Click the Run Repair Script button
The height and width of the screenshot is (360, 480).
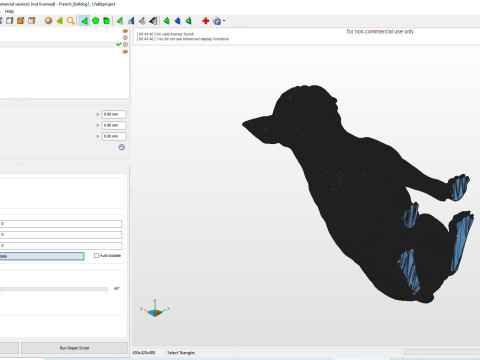(74, 348)
